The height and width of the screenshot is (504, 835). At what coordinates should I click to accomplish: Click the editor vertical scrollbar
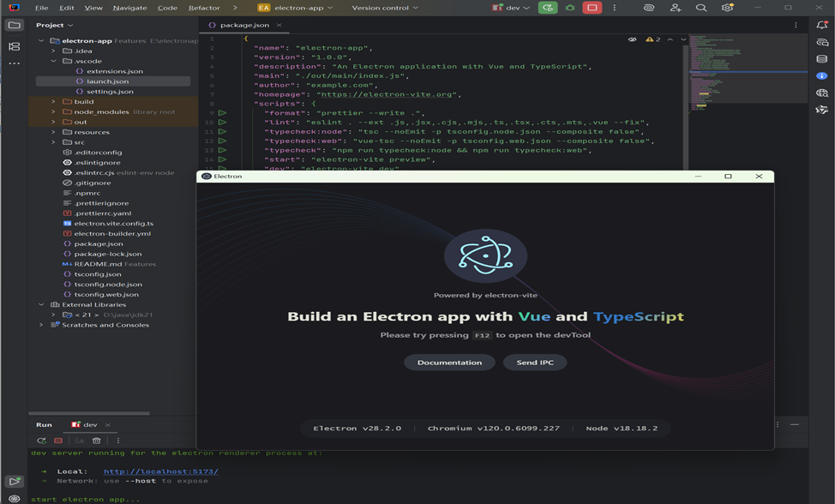tap(685, 106)
